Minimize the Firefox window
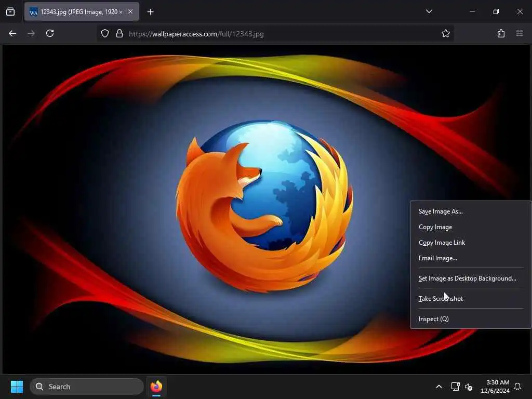 pos(472,11)
